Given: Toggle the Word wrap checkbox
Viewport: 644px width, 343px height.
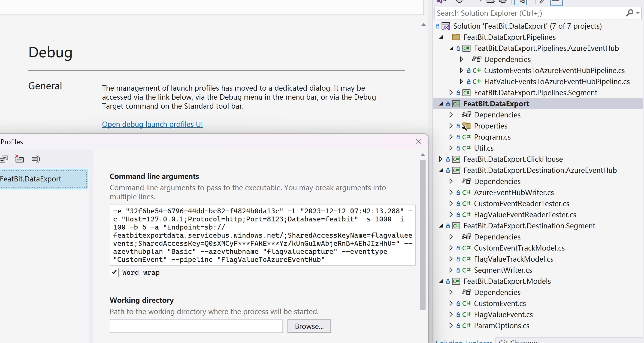Looking at the screenshot, I should 114,272.
